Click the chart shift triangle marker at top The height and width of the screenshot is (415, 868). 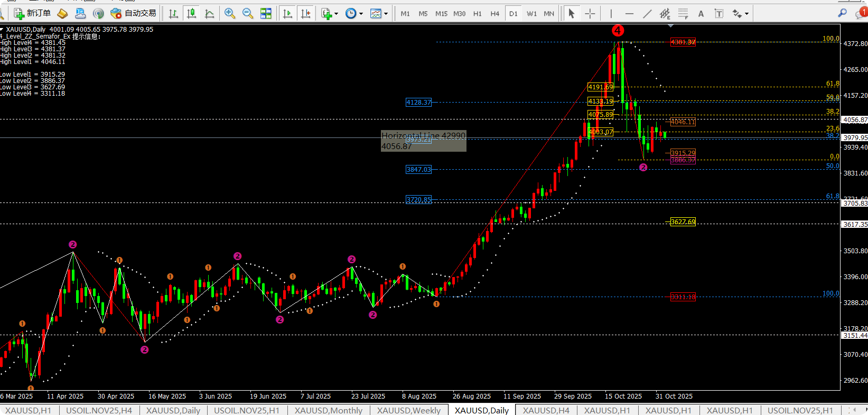click(670, 25)
